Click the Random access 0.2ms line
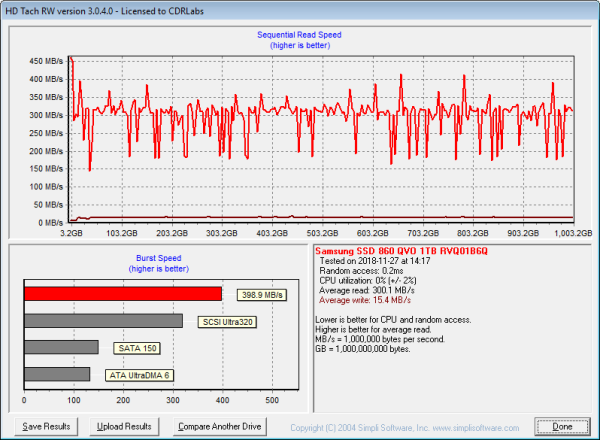The image size is (600, 440). [363, 269]
